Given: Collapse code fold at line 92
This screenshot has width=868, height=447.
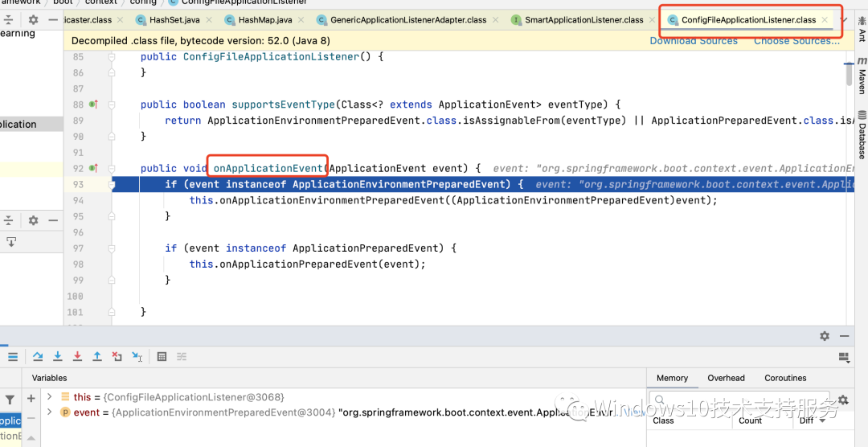Looking at the screenshot, I should pos(111,168).
